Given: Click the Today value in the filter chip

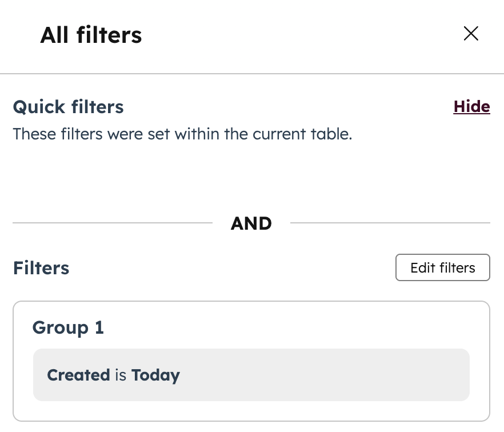Looking at the screenshot, I should pos(155,375).
